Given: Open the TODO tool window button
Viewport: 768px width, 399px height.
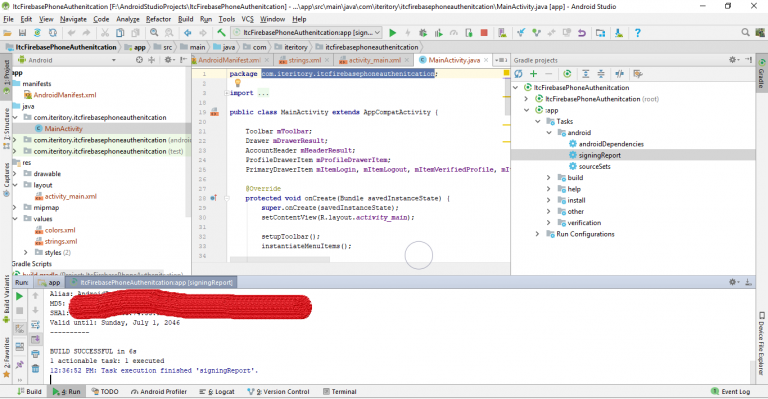Looking at the screenshot, I should point(105,392).
